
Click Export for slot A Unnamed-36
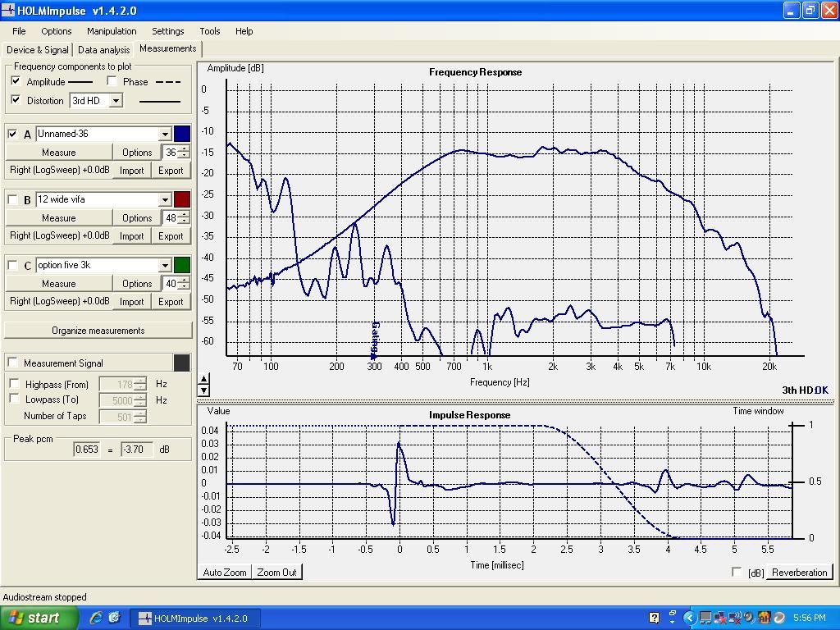171,171
